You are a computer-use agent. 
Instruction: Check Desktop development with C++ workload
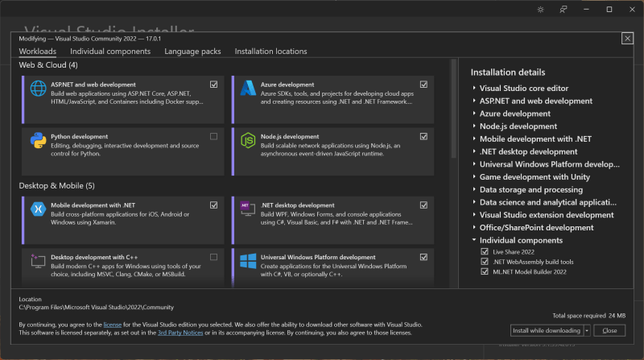(x=213, y=257)
